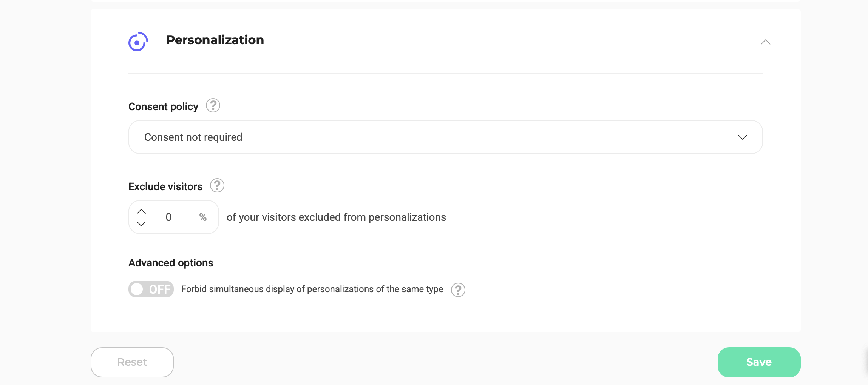Click the Personalization target icon
This screenshot has width=868, height=385.
pyautogui.click(x=137, y=42)
